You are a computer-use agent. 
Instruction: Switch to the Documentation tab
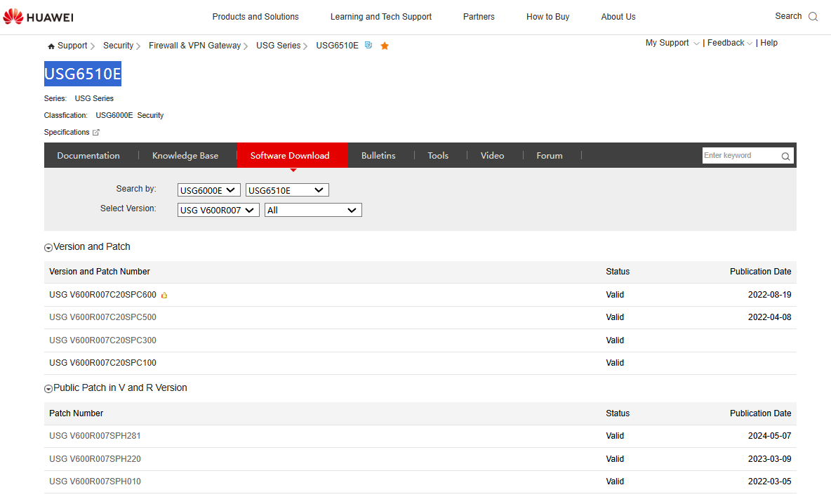click(x=88, y=156)
